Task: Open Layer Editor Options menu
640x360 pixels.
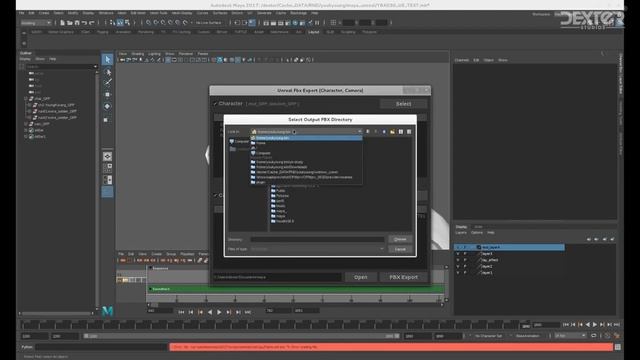Action: pos(476,233)
